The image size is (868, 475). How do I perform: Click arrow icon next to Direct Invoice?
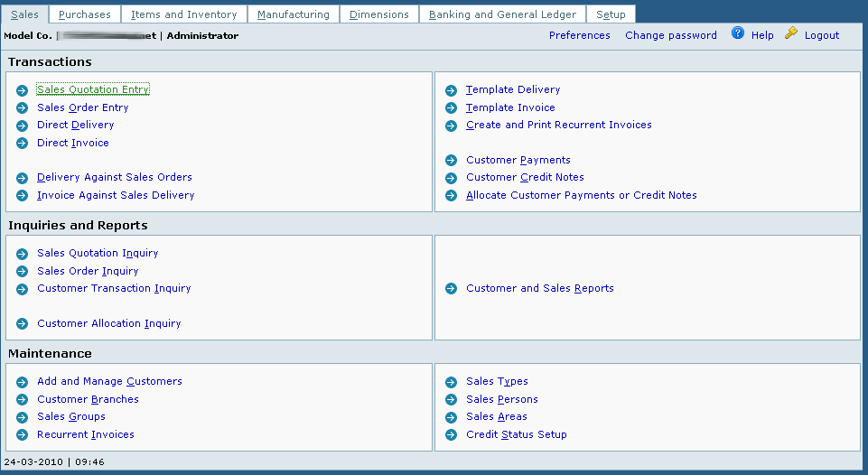tap(23, 144)
